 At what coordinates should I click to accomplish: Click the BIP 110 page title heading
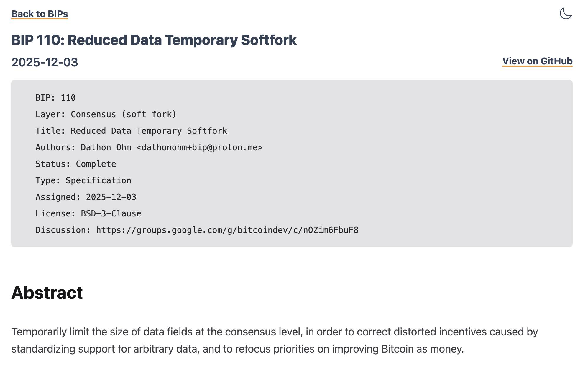point(154,40)
